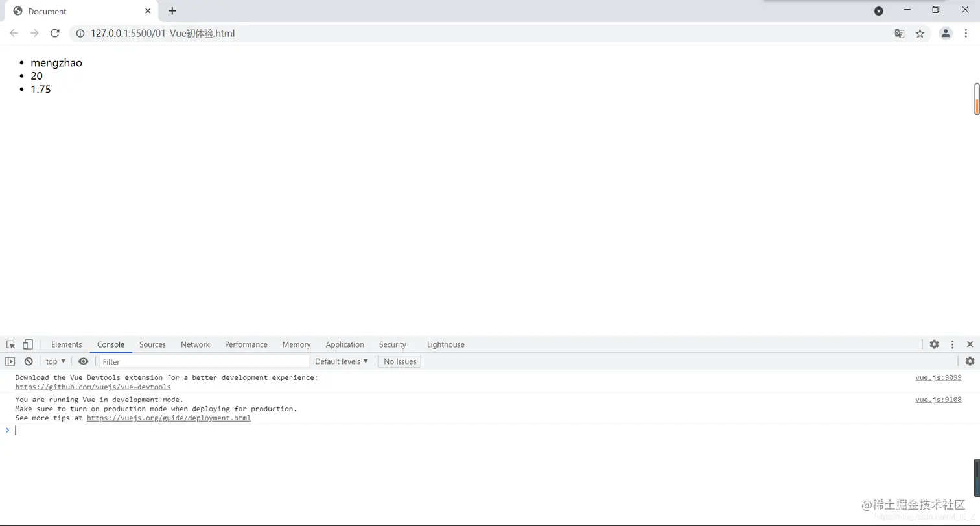Click the browser back arrow
980x526 pixels.
pos(14,33)
